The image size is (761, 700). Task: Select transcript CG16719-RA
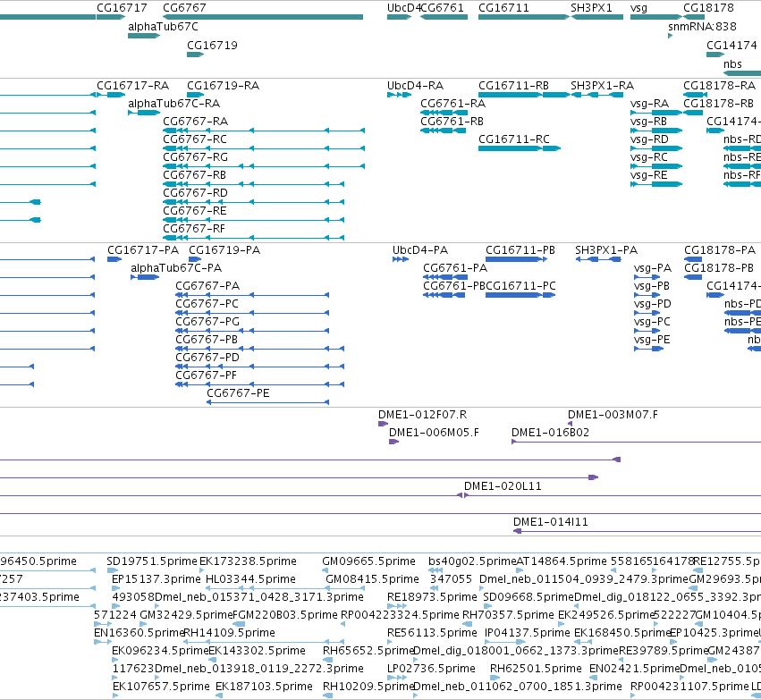224,86
